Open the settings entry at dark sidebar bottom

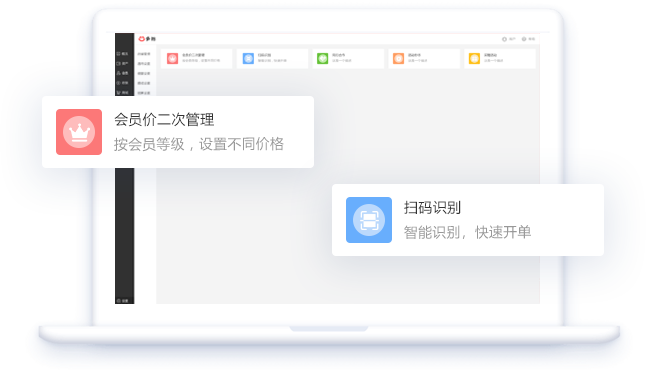(x=123, y=301)
